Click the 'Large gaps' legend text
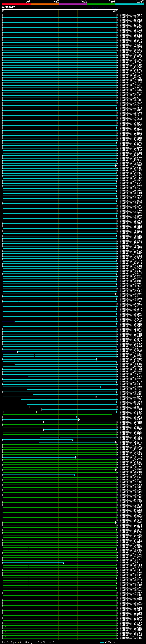 (10, 642)
